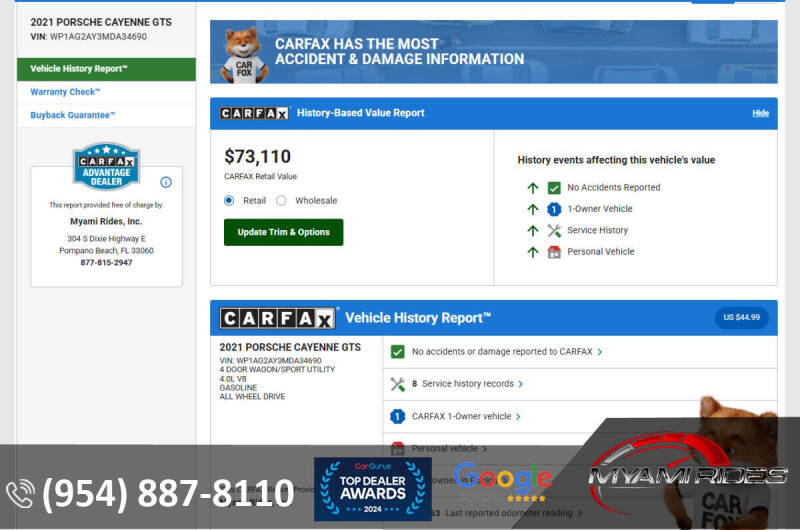Click the info icon beside the dealer badge
Image resolution: width=800 pixels, height=530 pixels.
click(x=166, y=182)
